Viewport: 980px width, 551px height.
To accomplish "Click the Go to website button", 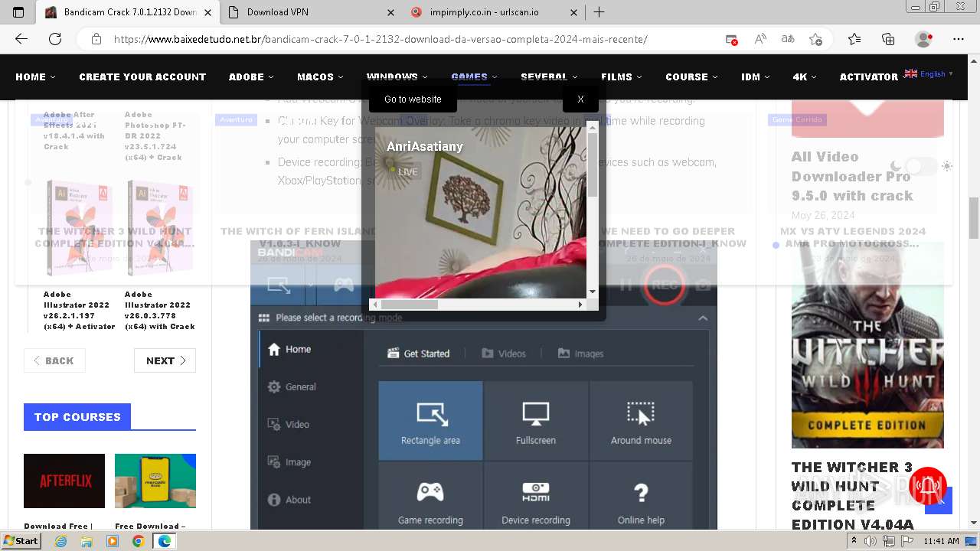I will [x=413, y=99].
